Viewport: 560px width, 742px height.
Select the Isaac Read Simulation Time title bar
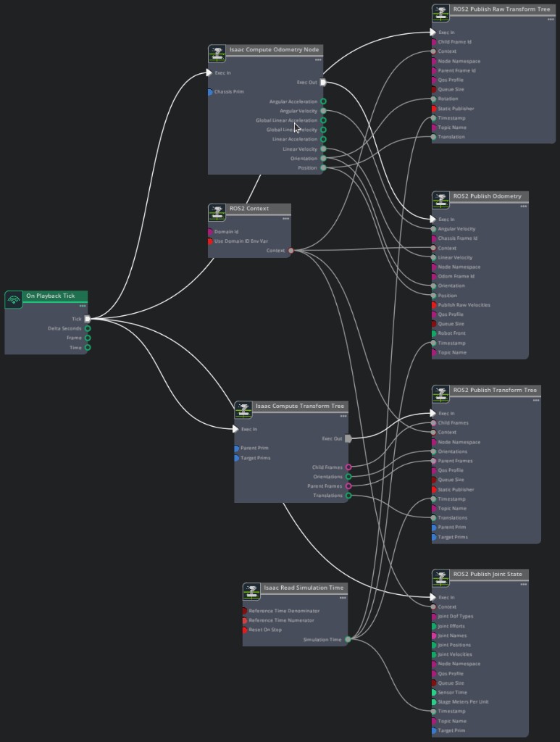coord(304,587)
